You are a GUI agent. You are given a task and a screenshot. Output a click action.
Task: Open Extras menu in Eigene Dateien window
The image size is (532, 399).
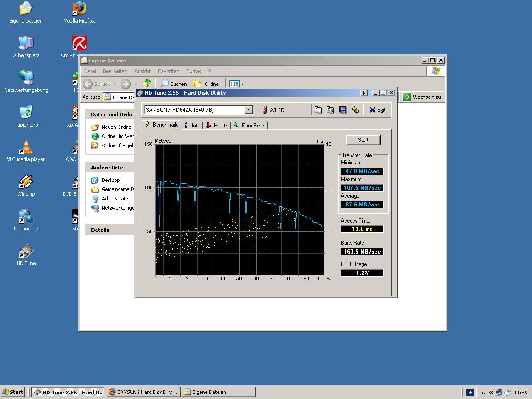point(194,71)
